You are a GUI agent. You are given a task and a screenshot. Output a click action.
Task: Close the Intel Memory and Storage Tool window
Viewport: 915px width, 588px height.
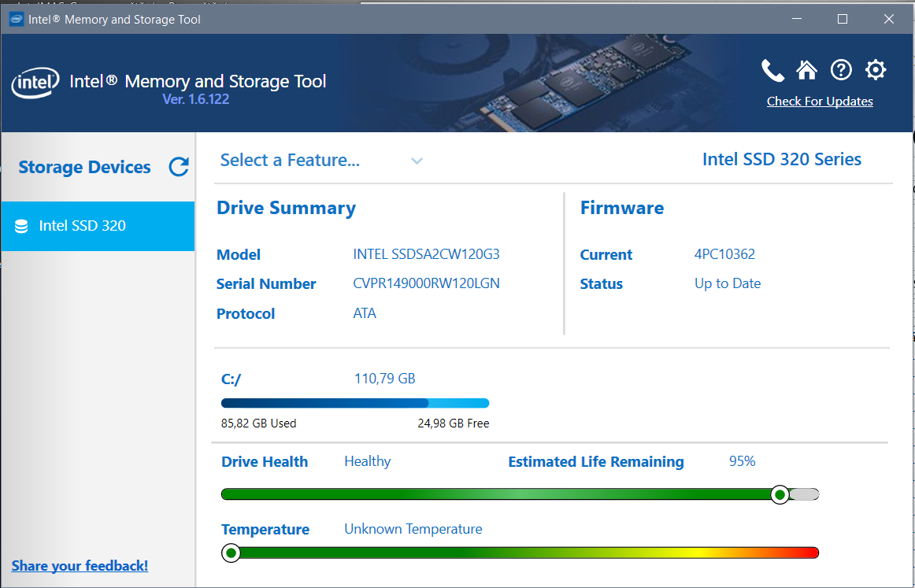click(x=889, y=19)
